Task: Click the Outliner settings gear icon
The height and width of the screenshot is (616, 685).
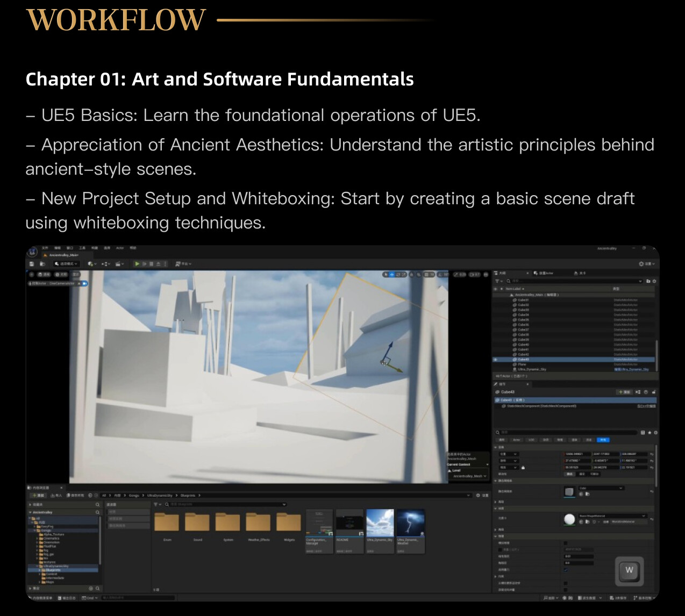Action: [654, 281]
